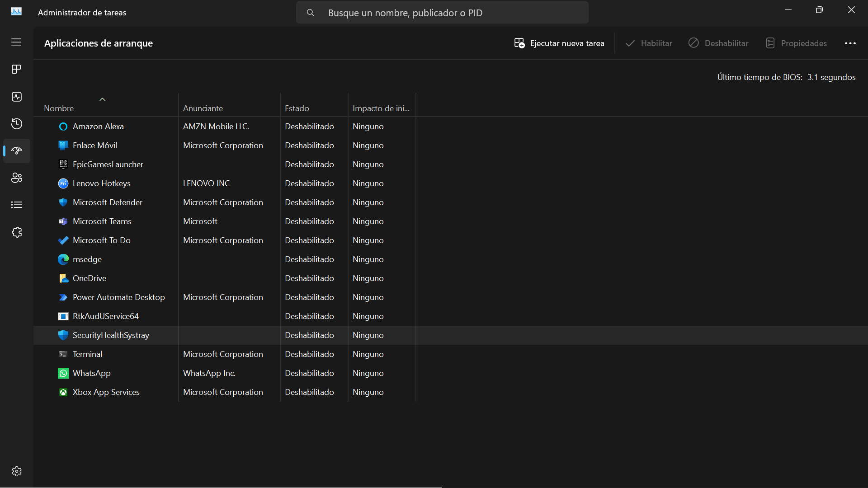
Task: Click the Microsoft To Do checkmark icon
Action: point(63,240)
